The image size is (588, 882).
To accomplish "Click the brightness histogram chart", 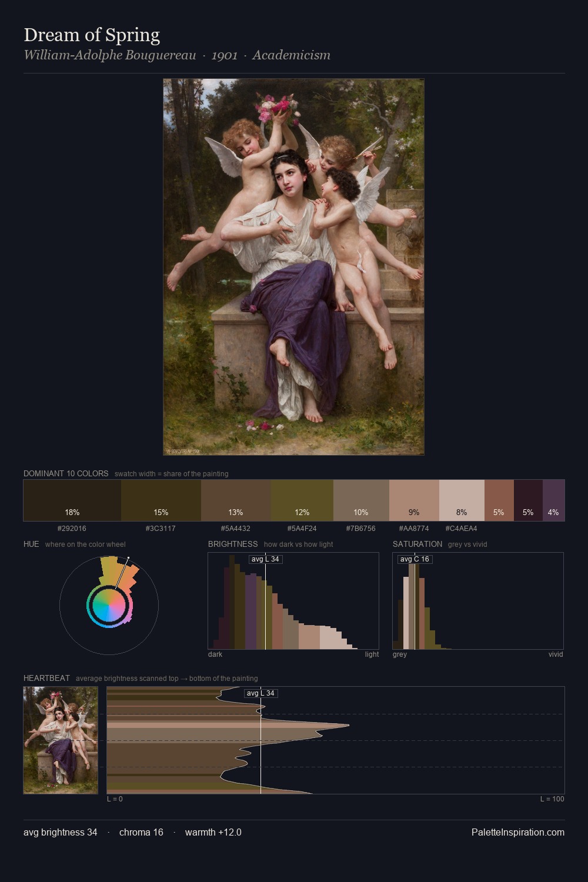I will tap(293, 601).
